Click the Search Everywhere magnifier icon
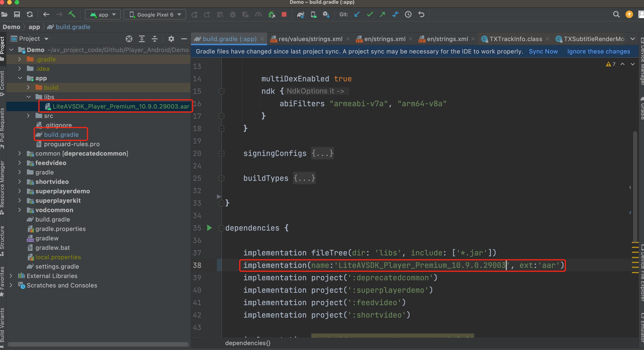Viewport: 644px width, 350px height. pyautogui.click(x=616, y=15)
